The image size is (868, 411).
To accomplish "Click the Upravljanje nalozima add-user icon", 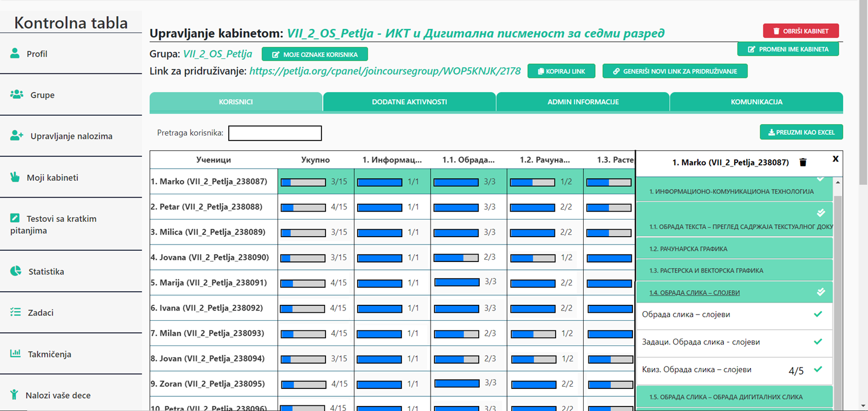I will (16, 136).
